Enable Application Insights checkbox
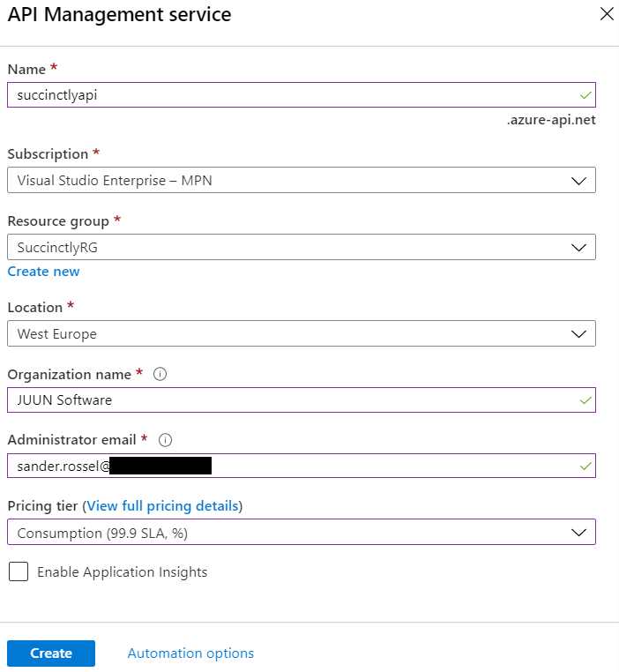 coord(19,571)
